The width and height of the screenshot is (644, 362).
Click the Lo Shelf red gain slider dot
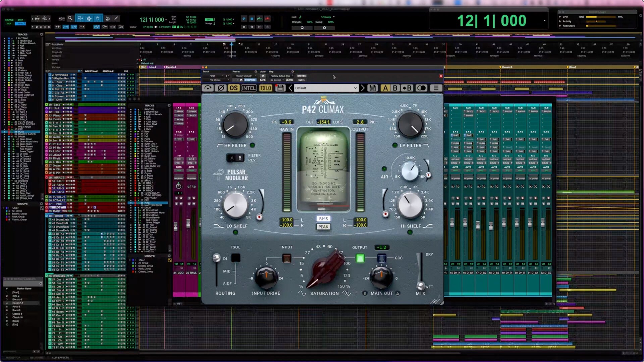[x=259, y=217]
